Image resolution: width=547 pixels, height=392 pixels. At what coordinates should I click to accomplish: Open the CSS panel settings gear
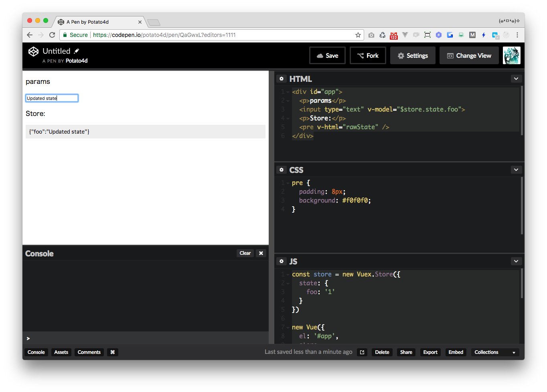(282, 170)
